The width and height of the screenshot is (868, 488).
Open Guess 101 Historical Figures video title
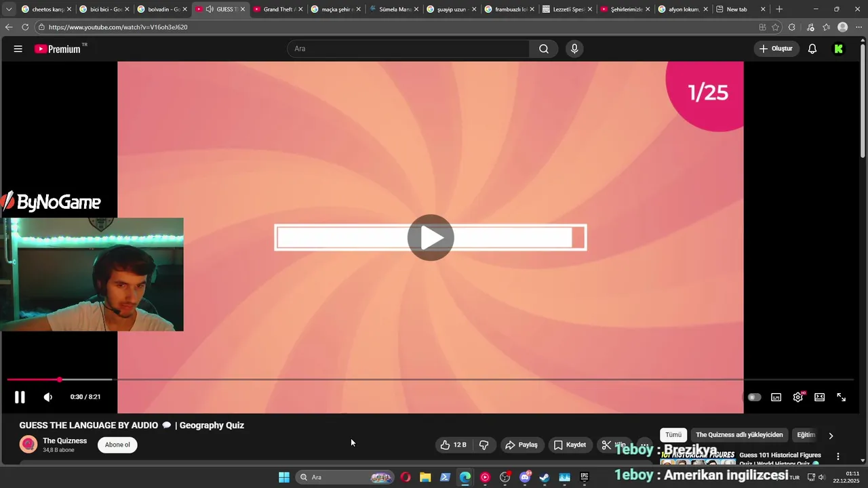[780, 459]
